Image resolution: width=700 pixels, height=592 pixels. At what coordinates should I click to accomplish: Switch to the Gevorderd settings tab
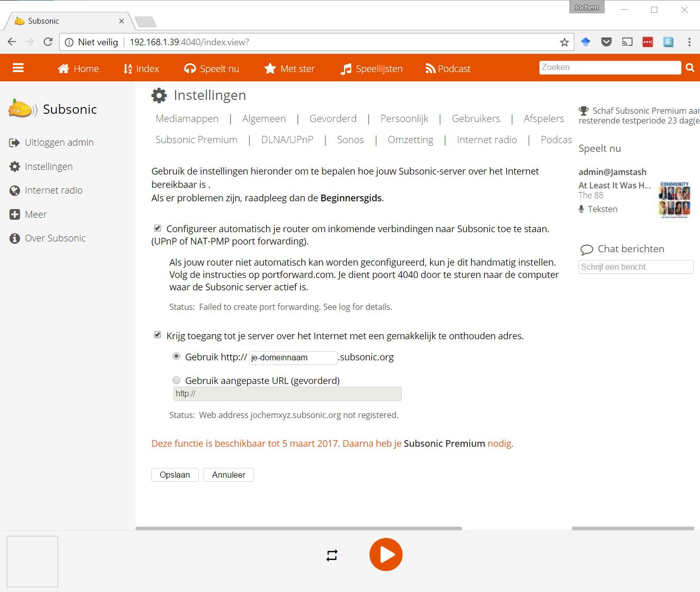tap(333, 118)
